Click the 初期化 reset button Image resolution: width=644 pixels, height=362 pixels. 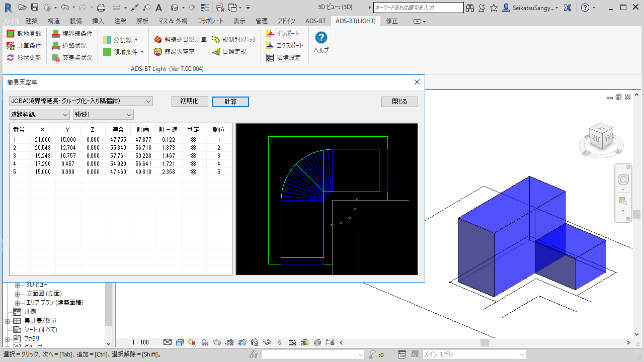pos(189,101)
